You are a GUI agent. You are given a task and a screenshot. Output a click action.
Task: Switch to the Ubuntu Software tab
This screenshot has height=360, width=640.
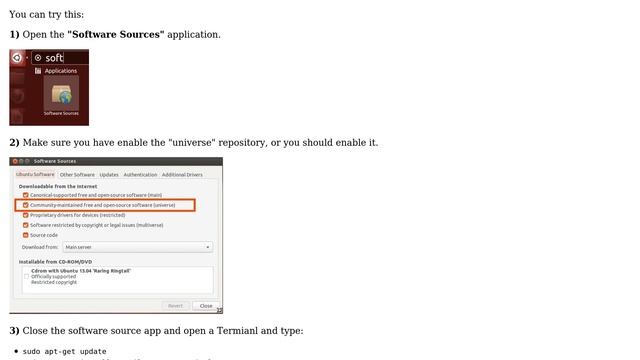point(35,174)
